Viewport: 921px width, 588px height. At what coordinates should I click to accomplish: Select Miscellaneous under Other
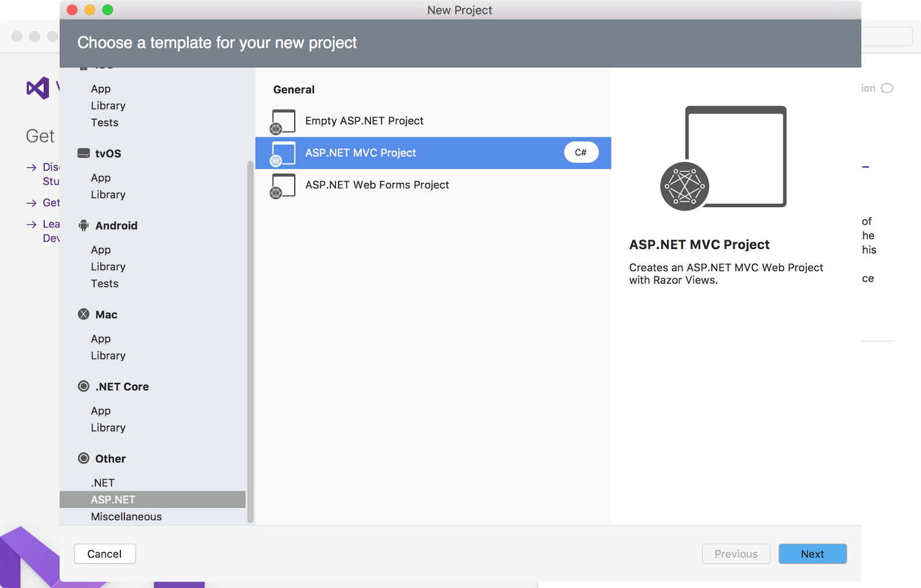point(126,517)
